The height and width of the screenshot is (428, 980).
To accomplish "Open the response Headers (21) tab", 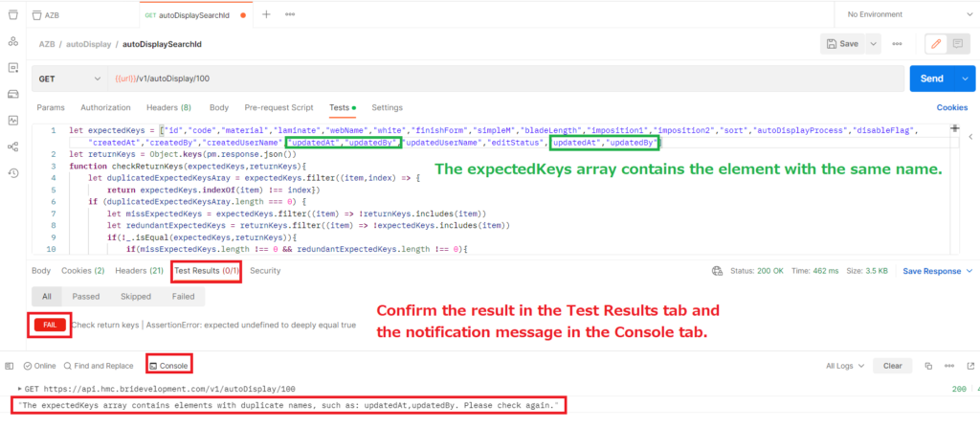I will click(140, 271).
